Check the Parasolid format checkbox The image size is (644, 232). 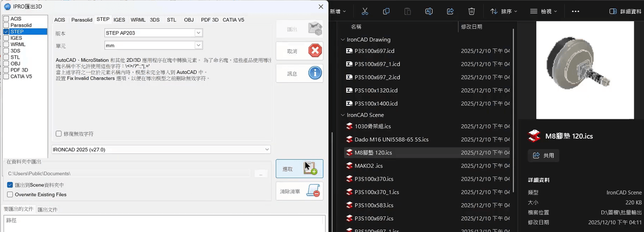coord(6,25)
